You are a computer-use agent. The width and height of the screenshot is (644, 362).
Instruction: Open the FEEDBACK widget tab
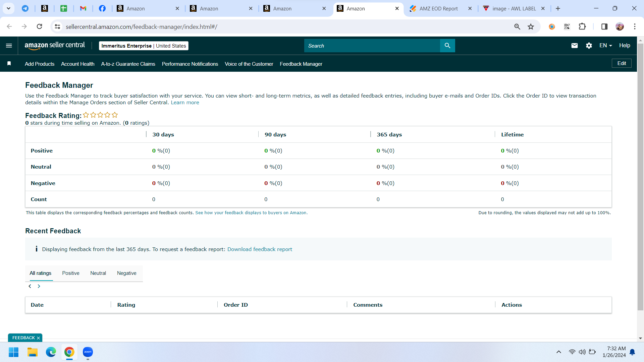[x=23, y=338]
